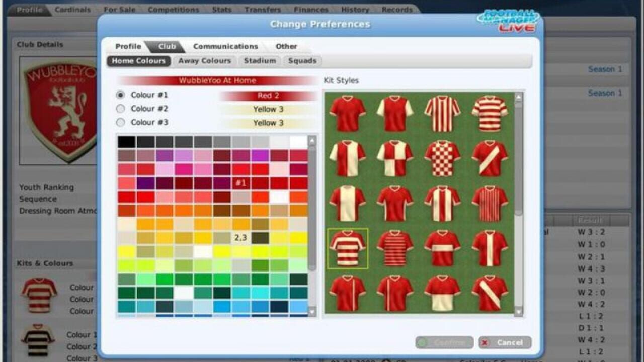Open the Club preferences tab
The image size is (644, 362).
(167, 46)
